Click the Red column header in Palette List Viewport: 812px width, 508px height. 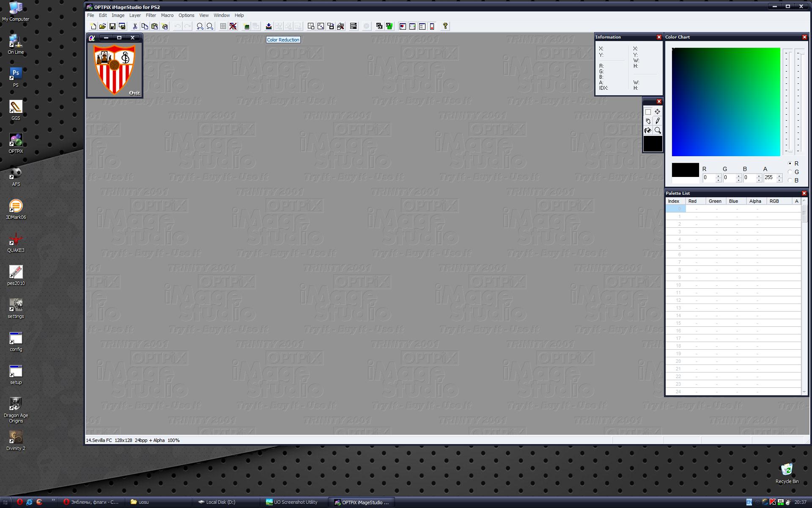point(696,201)
